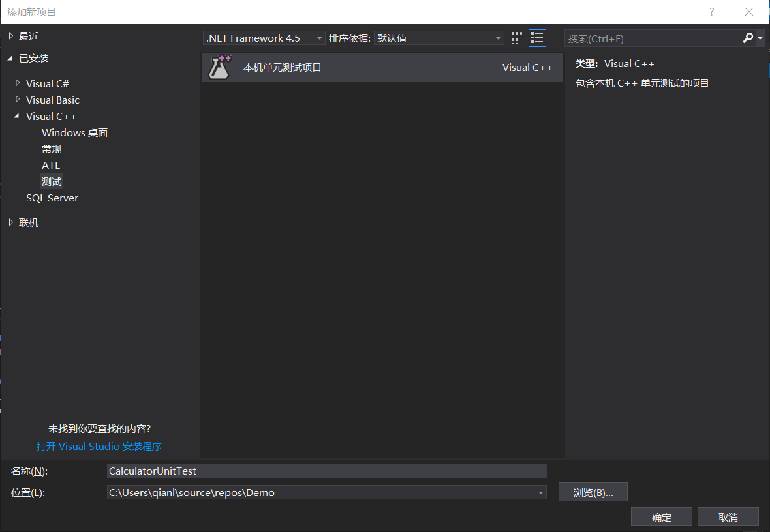Switch to small icons grid view
This screenshot has height=532, width=770.
(516, 38)
